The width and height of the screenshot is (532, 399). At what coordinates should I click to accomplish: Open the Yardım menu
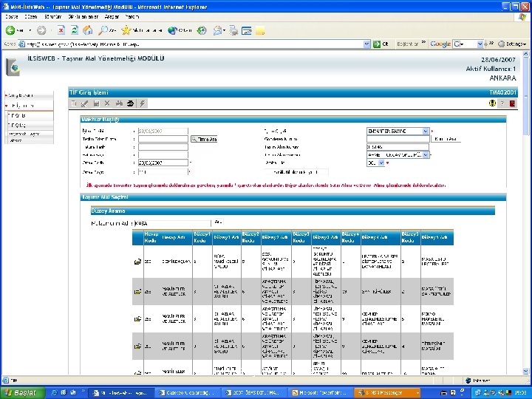pos(132,16)
